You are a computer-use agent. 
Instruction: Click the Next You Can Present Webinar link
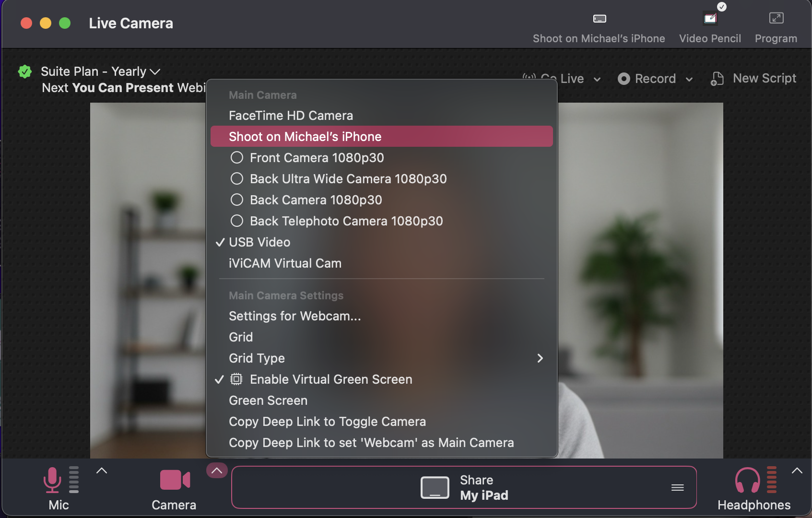point(124,88)
